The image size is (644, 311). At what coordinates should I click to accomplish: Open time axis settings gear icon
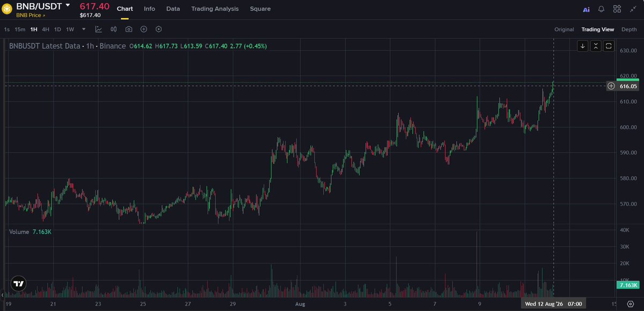click(x=630, y=303)
